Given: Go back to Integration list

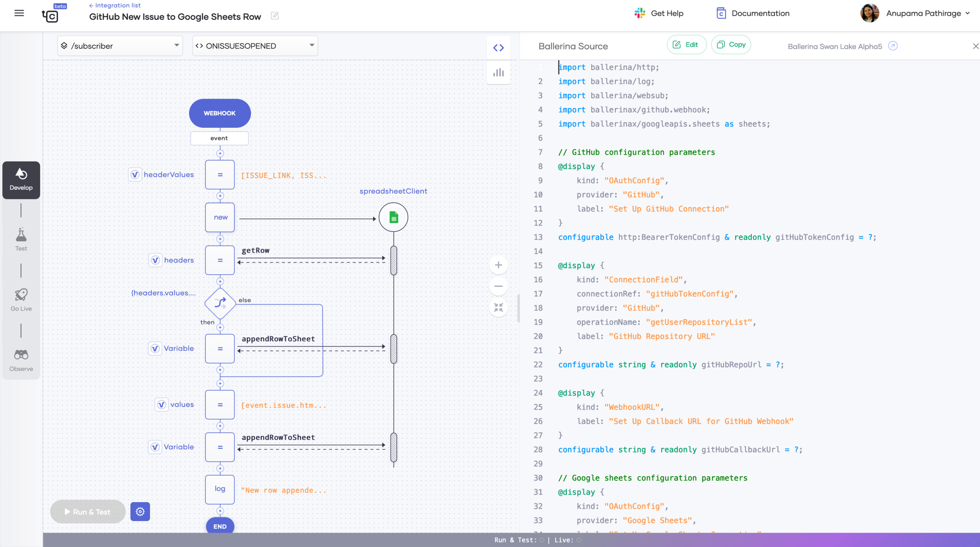Looking at the screenshot, I should coord(115,5).
